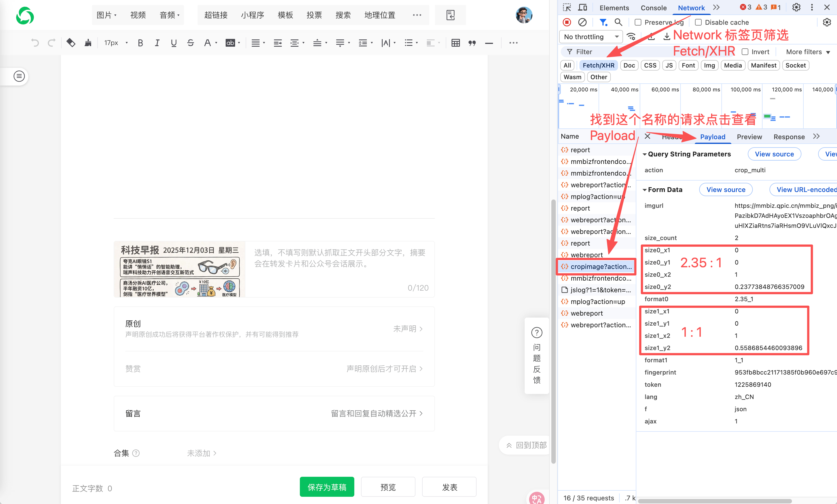The height and width of the screenshot is (504, 837).
Task: Open the Console tab in DevTools
Action: point(653,8)
